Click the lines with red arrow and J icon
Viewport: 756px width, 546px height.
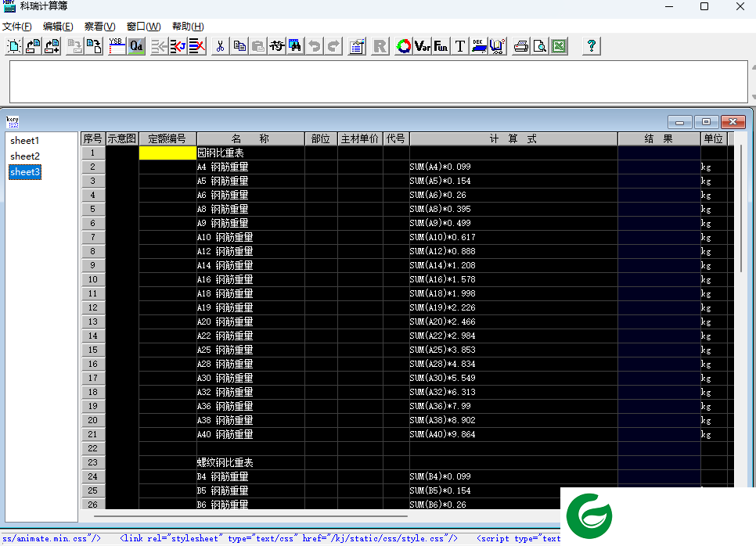pyautogui.click(x=178, y=46)
